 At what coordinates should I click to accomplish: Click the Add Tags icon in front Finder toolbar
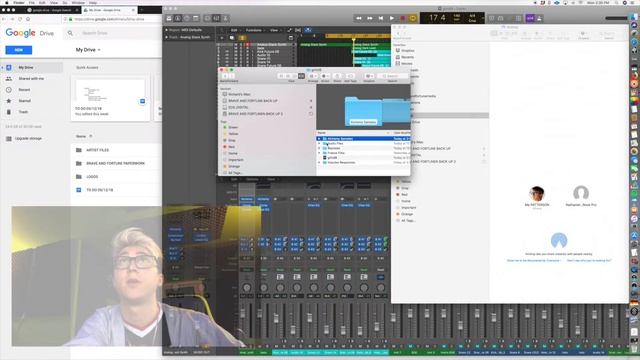click(x=350, y=76)
